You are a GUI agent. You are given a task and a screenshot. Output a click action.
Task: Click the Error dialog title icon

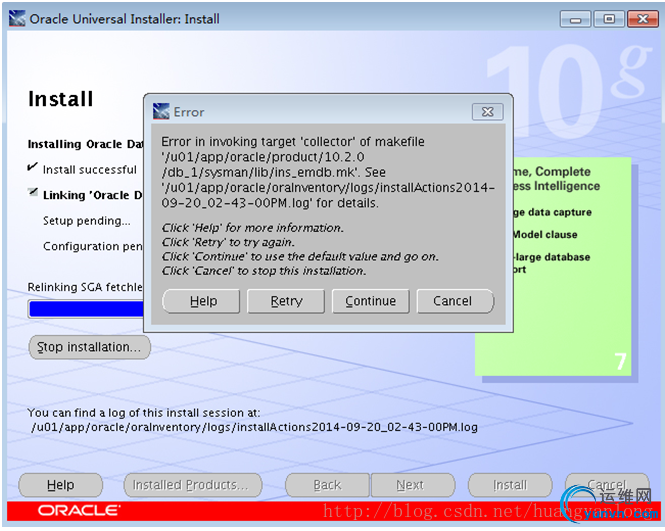coord(161,111)
